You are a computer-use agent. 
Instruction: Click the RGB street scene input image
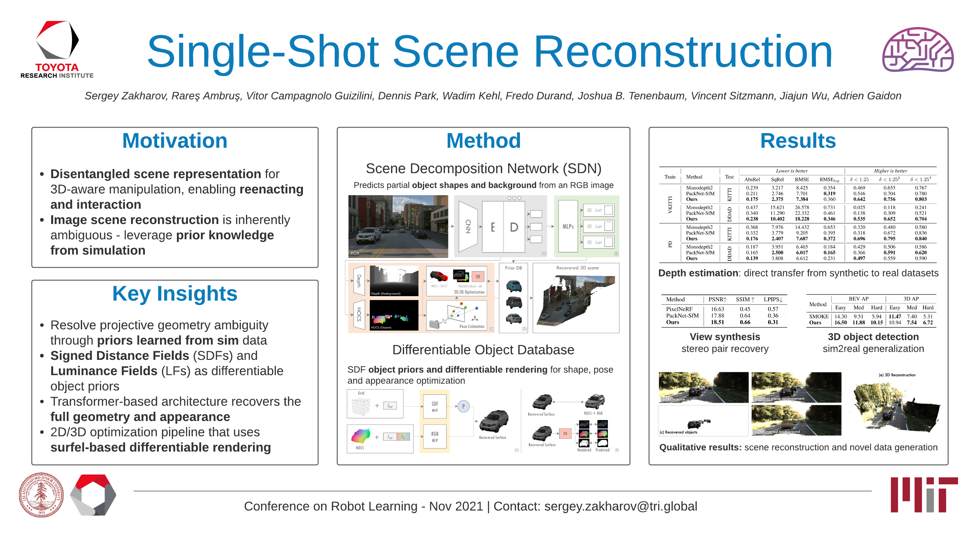tap(398, 226)
